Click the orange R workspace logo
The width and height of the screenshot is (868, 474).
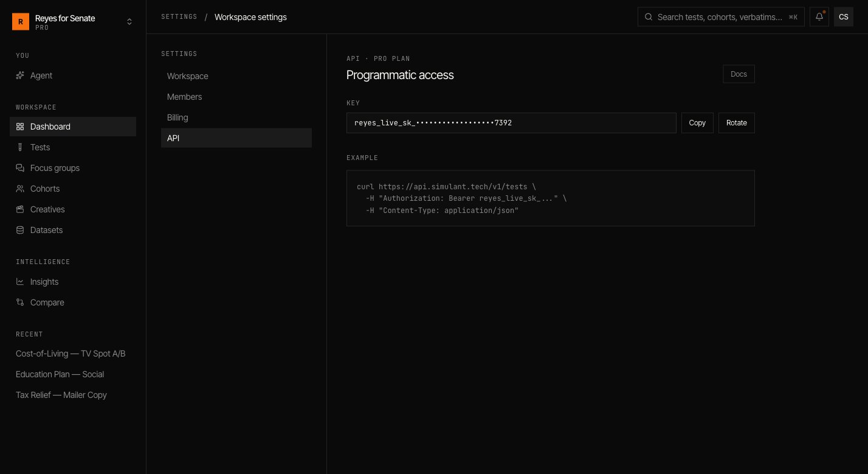pyautogui.click(x=21, y=22)
